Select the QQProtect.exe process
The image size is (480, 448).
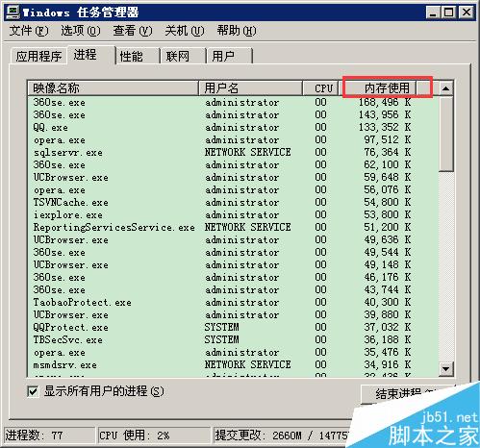pos(233,327)
